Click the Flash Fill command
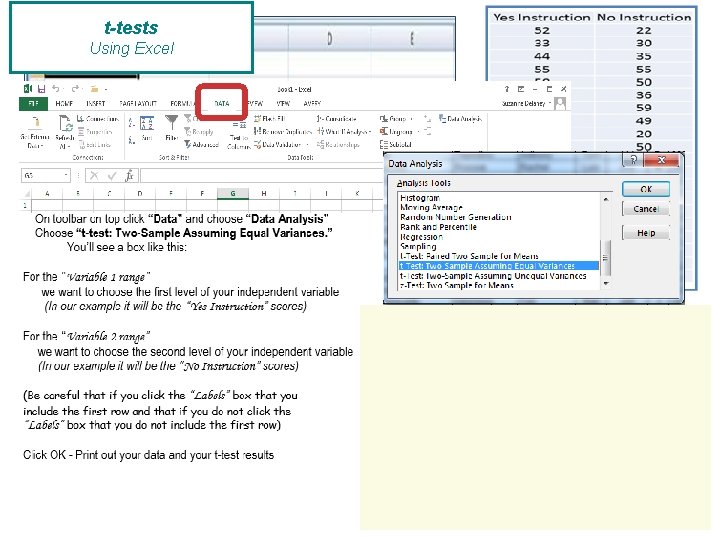The image size is (720, 540). pos(270,119)
